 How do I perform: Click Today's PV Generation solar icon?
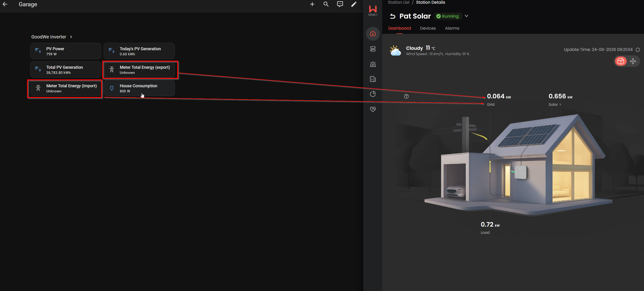coord(111,51)
